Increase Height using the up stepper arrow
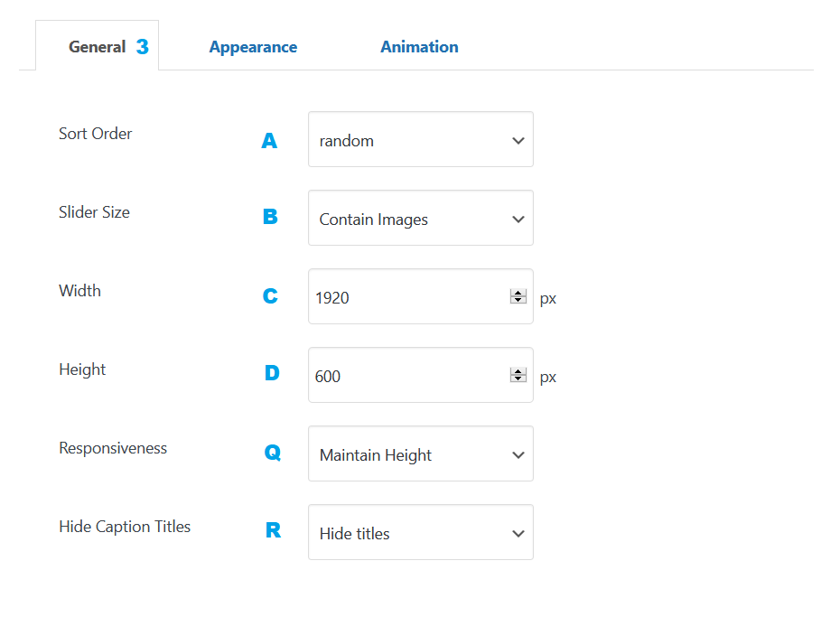This screenshot has width=840, height=617. pos(518,371)
